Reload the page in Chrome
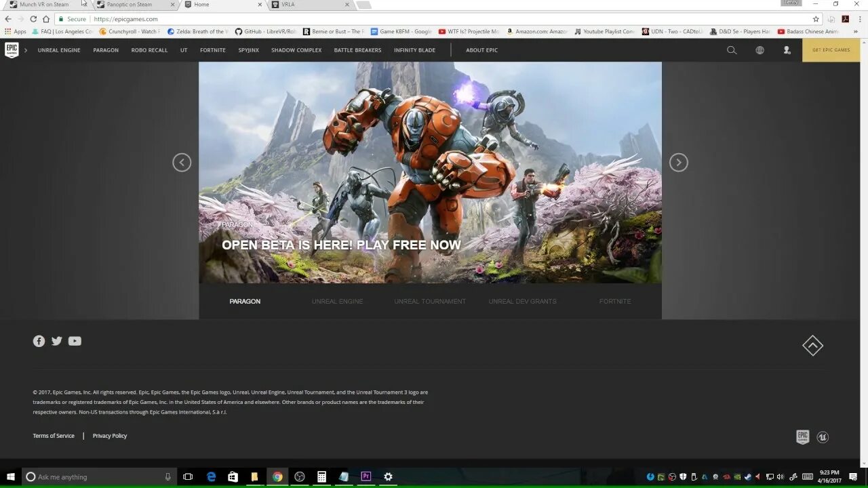 (33, 19)
